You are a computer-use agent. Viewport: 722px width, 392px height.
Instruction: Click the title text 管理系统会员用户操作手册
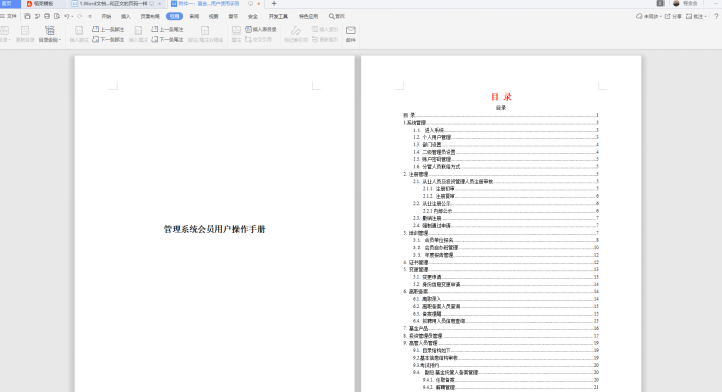tap(215, 229)
